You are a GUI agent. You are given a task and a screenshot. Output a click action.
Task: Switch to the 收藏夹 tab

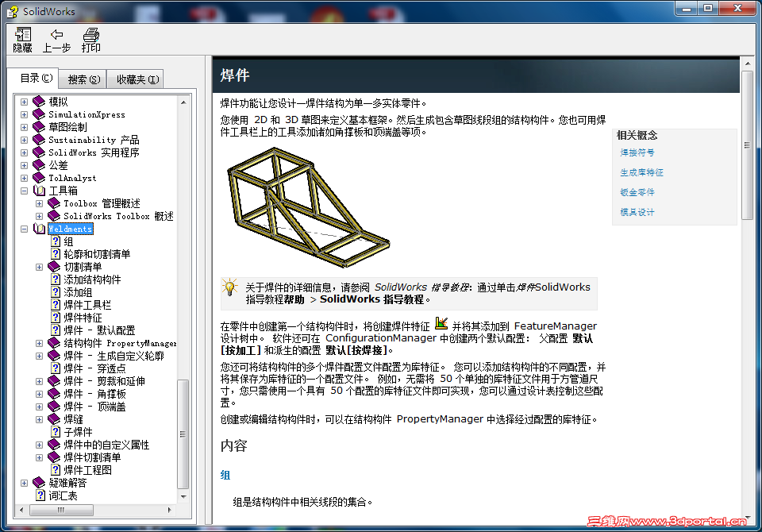click(x=137, y=79)
